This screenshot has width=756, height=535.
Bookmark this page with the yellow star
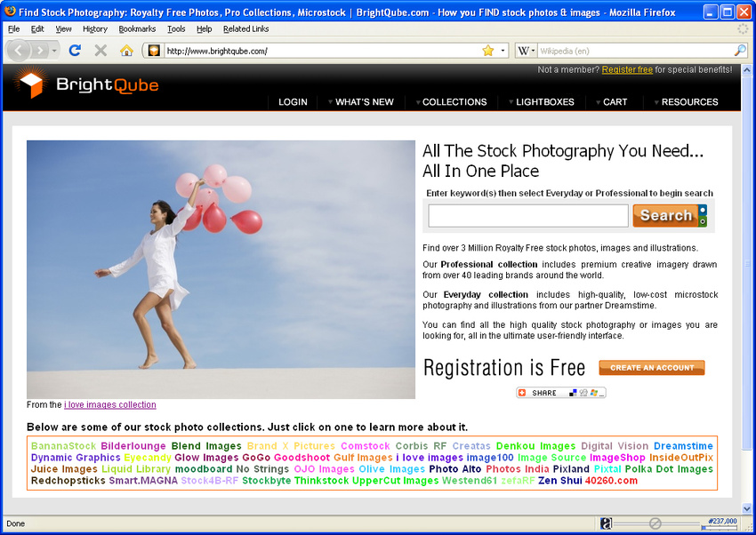point(488,51)
